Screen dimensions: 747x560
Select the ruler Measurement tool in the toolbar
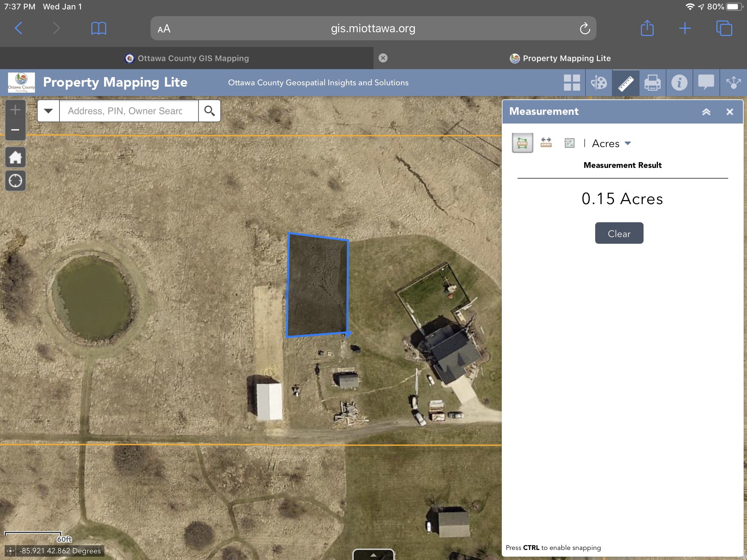626,82
